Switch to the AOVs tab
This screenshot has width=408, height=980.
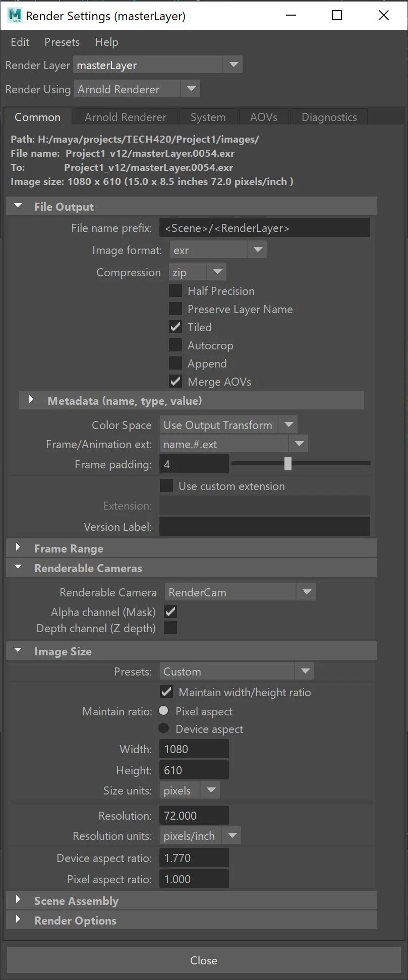[264, 117]
